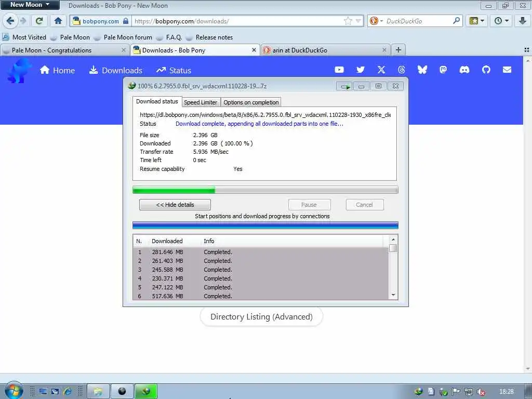Screen dimensions: 532x399
Task: Open address bar history dropdown arrow
Action: tap(358, 21)
